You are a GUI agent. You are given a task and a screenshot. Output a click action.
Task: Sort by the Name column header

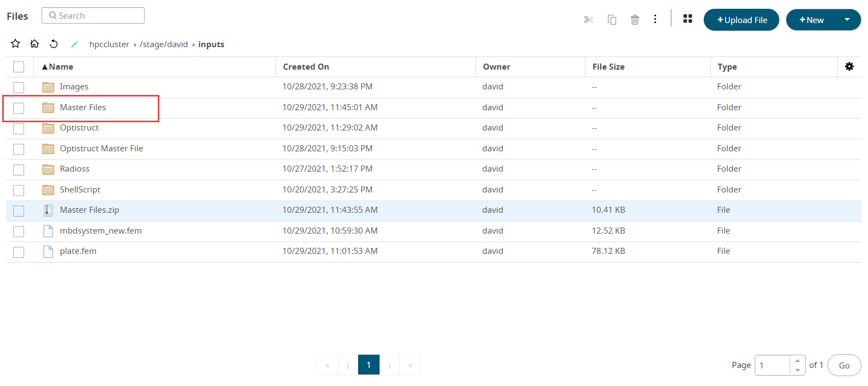tap(61, 67)
